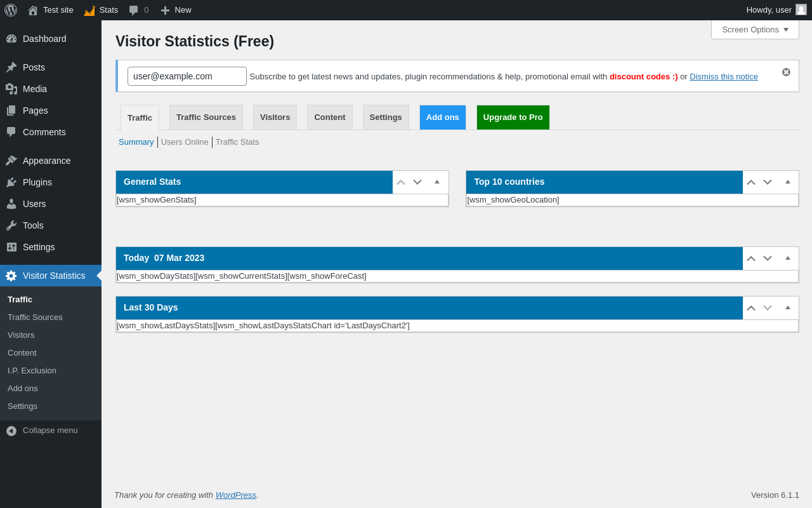The image size is (812, 508).
Task: Select the Users Online sub-tab
Action: (x=185, y=142)
